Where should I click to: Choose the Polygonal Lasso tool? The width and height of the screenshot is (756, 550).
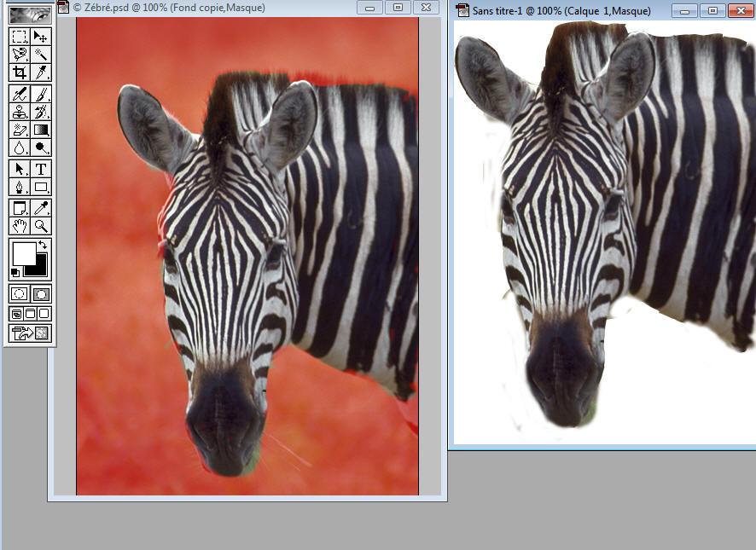pos(20,55)
